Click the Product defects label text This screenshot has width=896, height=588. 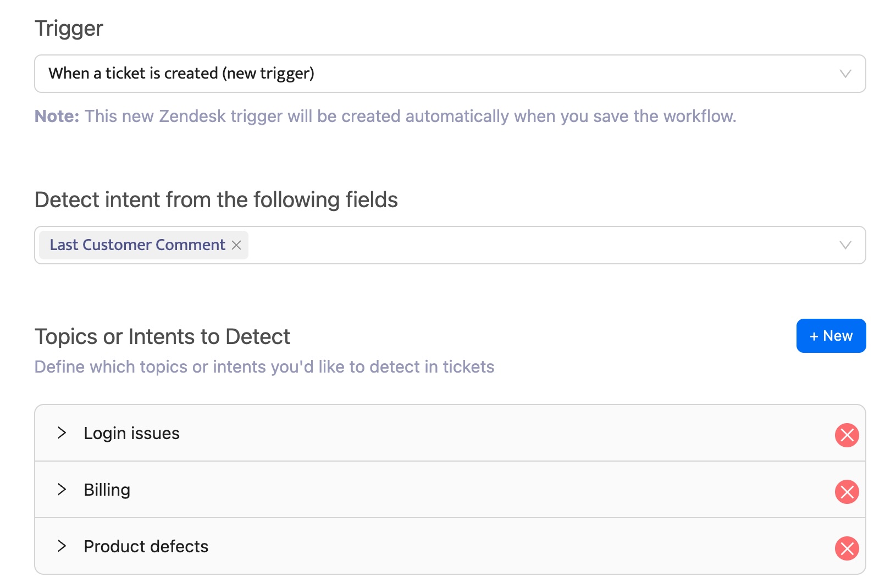pyautogui.click(x=146, y=546)
